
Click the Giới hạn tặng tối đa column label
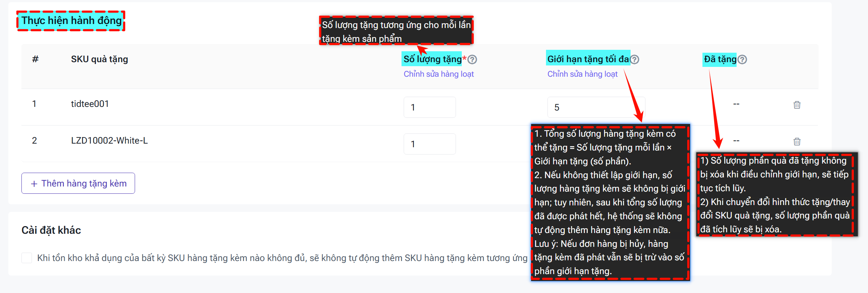[x=588, y=59]
